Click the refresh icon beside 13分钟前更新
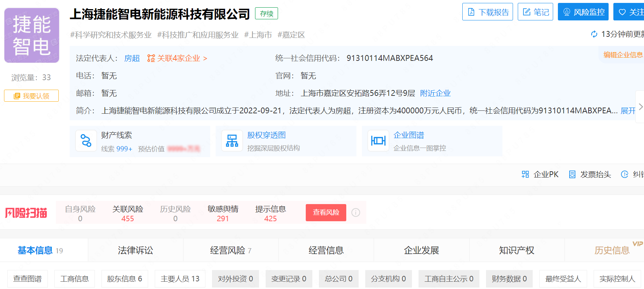This screenshot has width=644, height=289. pyautogui.click(x=594, y=34)
